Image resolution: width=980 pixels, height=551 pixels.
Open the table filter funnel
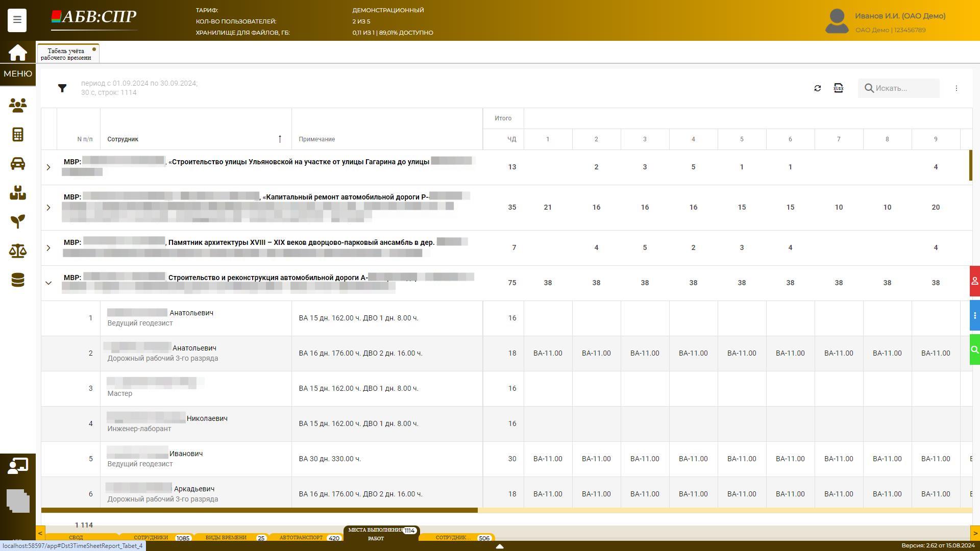tap(62, 88)
